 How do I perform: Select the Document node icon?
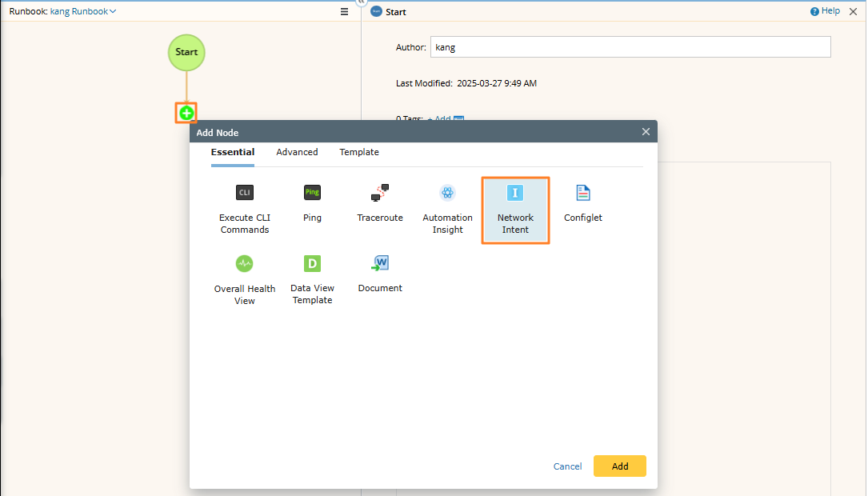[380, 263]
